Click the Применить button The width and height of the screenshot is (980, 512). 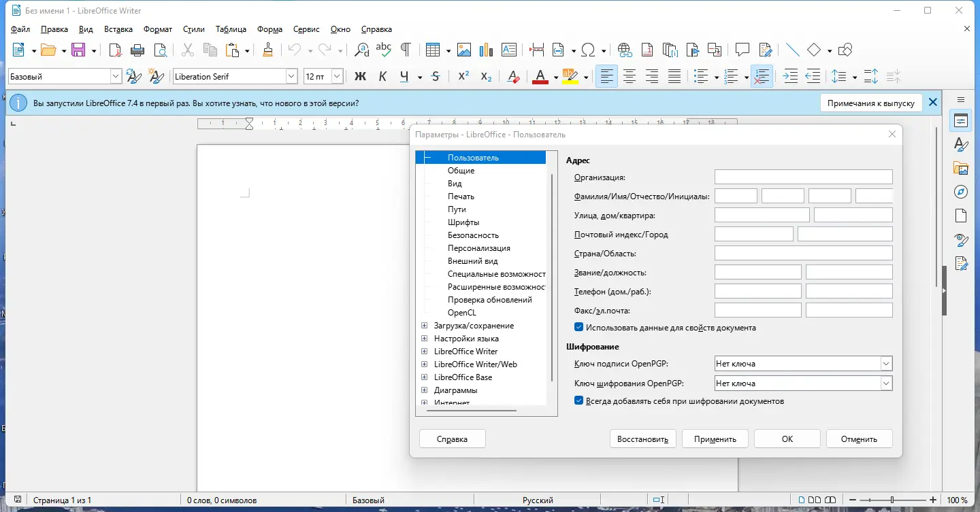715,439
